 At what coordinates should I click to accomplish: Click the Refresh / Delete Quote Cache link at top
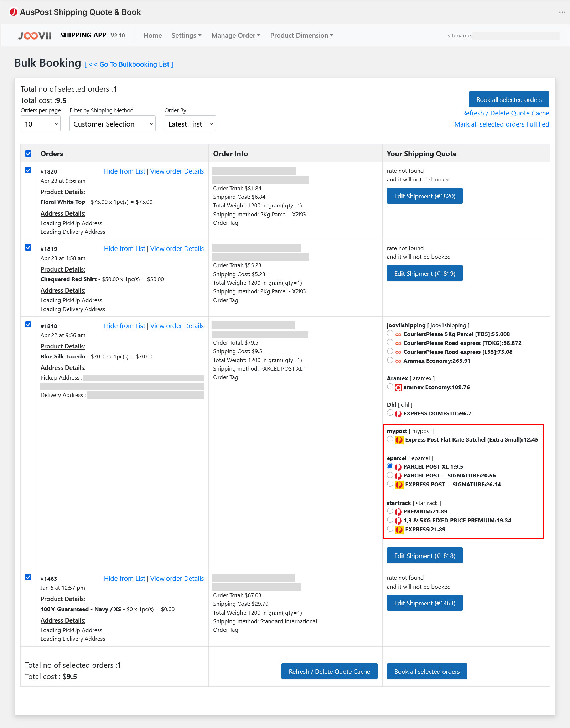pos(506,113)
